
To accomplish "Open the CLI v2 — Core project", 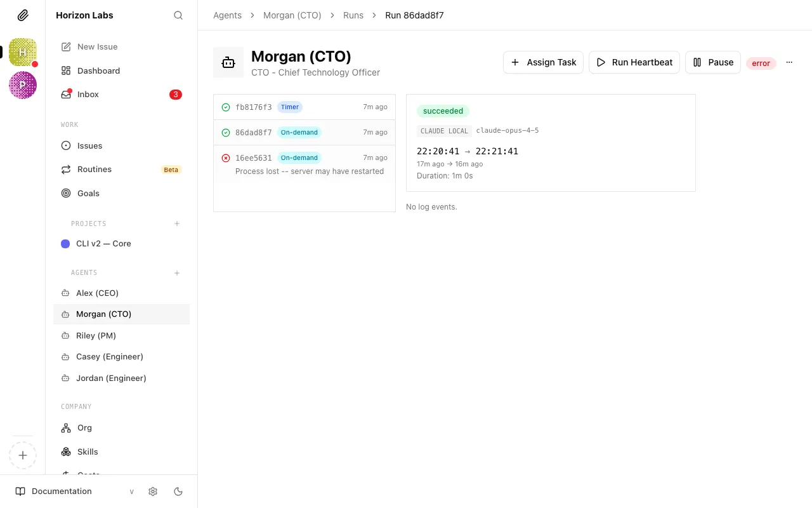I will tap(121, 244).
